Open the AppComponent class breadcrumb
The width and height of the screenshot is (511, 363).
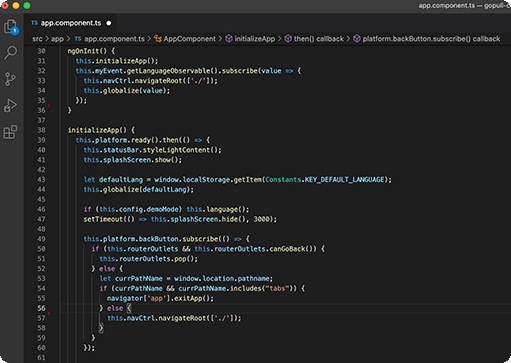[x=189, y=39]
